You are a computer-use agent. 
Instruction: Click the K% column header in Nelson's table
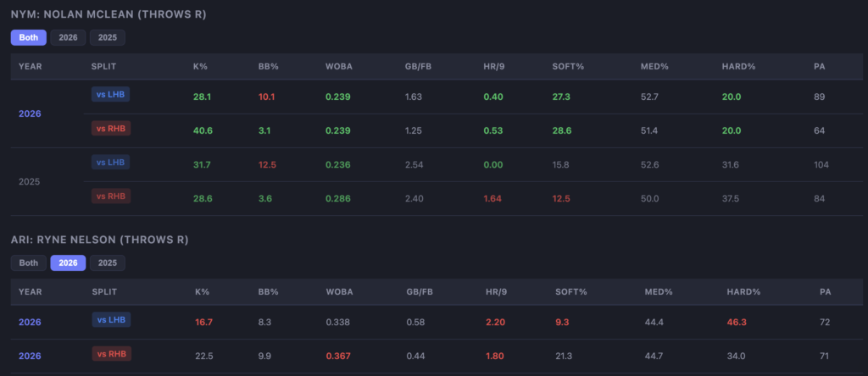coord(202,291)
